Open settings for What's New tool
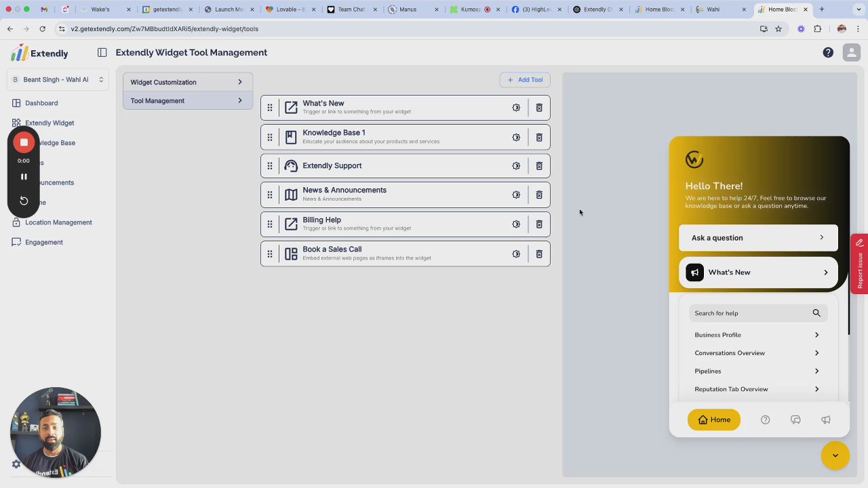This screenshot has width=868, height=488. pyautogui.click(x=516, y=108)
